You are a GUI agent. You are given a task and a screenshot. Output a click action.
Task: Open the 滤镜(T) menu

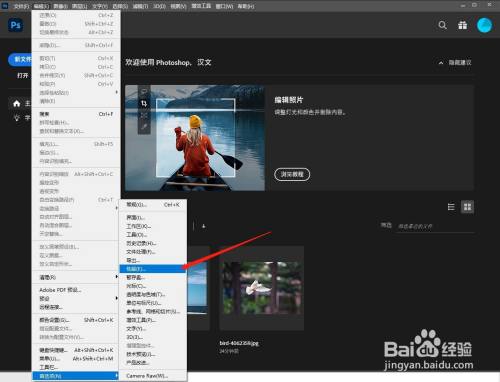140,6
